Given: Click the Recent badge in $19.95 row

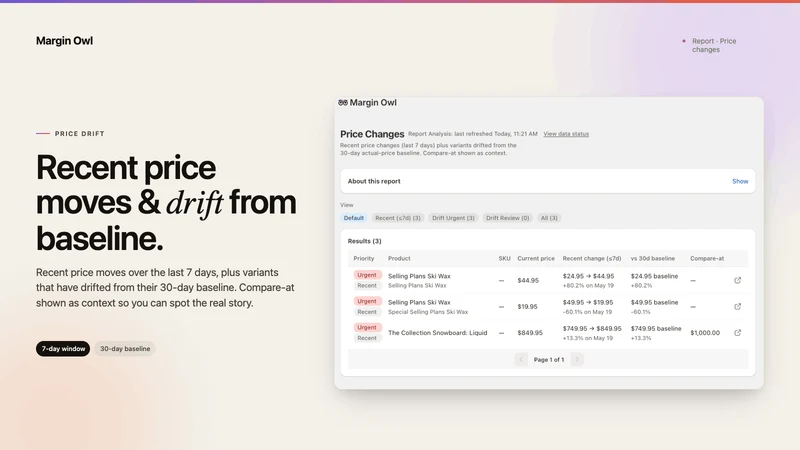Looking at the screenshot, I should tap(367, 312).
